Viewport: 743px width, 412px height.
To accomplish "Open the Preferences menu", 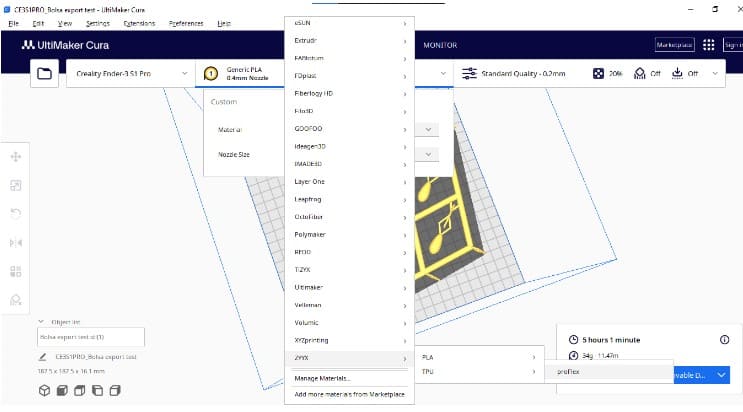I will coord(186,23).
